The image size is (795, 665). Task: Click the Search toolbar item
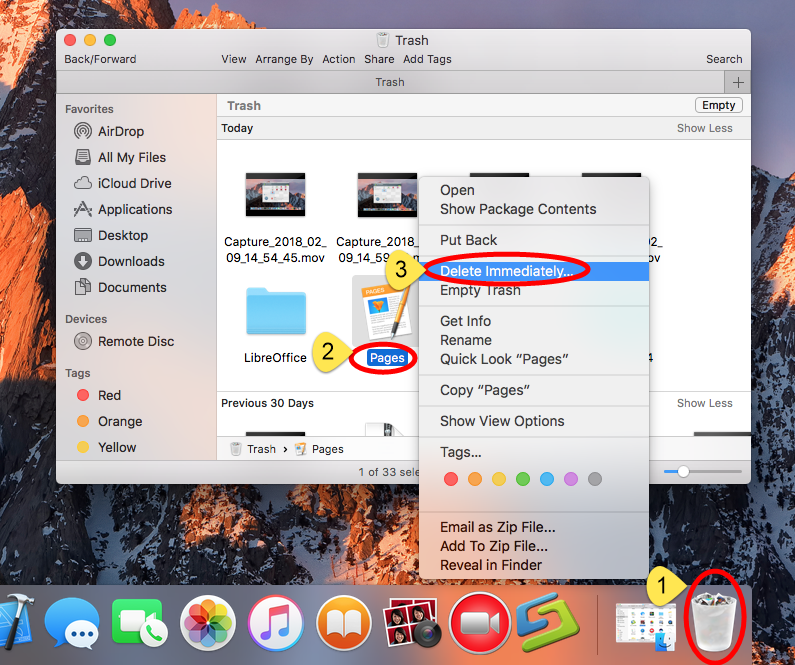pyautogui.click(x=724, y=59)
